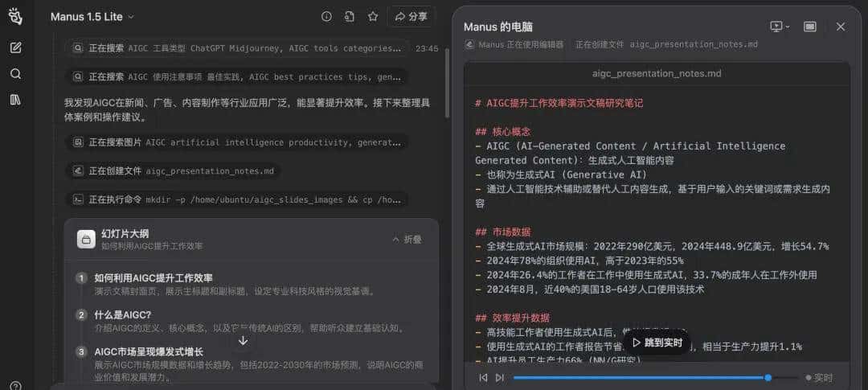Click the line 也称为生成式AI (Generative AI)
868x390 pixels.
coord(561,174)
